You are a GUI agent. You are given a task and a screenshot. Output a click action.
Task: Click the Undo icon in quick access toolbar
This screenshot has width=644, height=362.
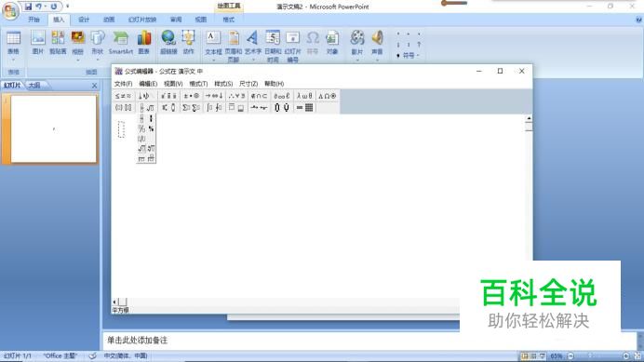click(x=38, y=7)
